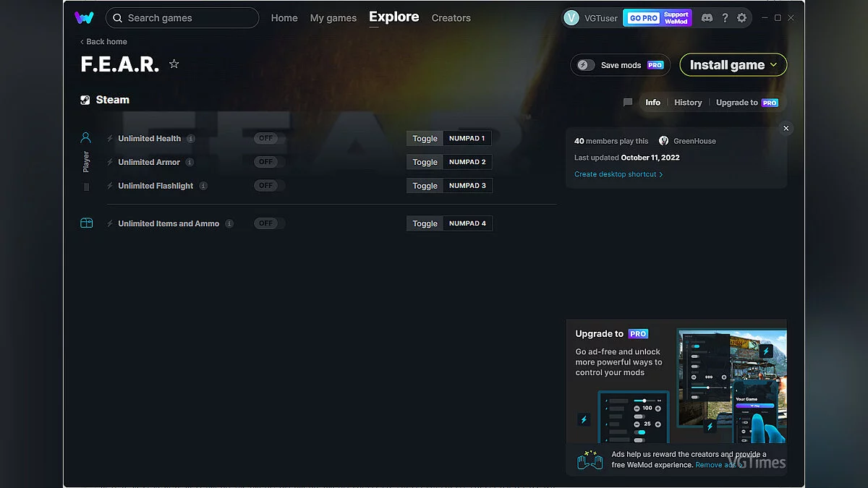Toggle Unlimited Items and Ammo switch
Screen dimensions: 868x488
(x=269, y=223)
